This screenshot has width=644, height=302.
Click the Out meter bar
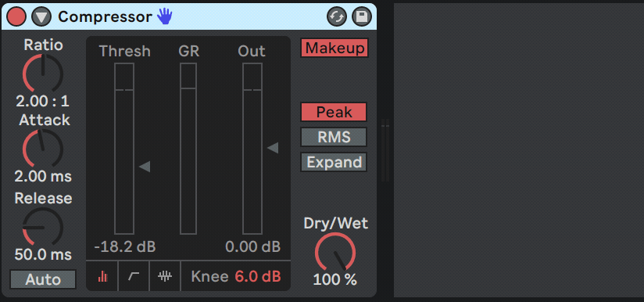[252, 149]
